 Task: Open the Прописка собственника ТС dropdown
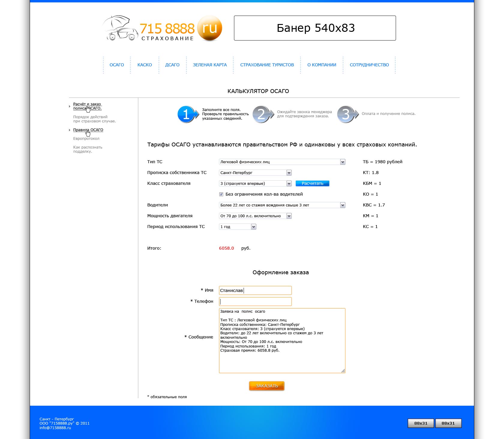pyautogui.click(x=255, y=173)
